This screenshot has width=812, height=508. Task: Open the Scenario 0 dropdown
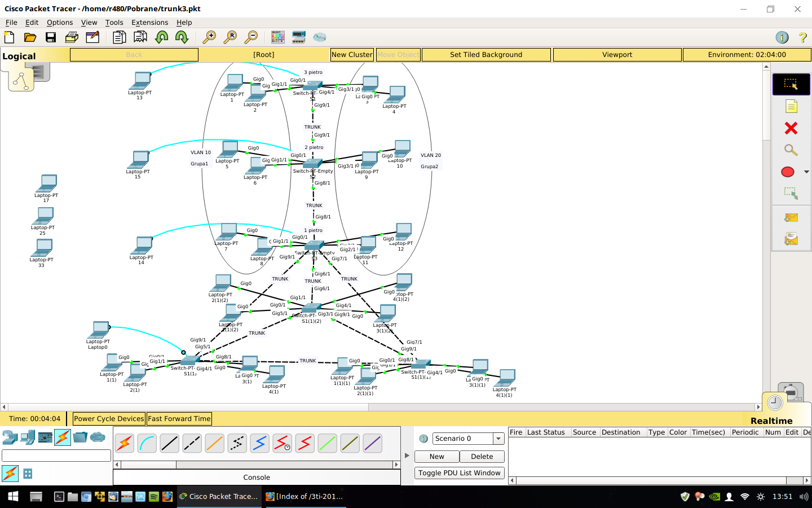tap(498, 439)
